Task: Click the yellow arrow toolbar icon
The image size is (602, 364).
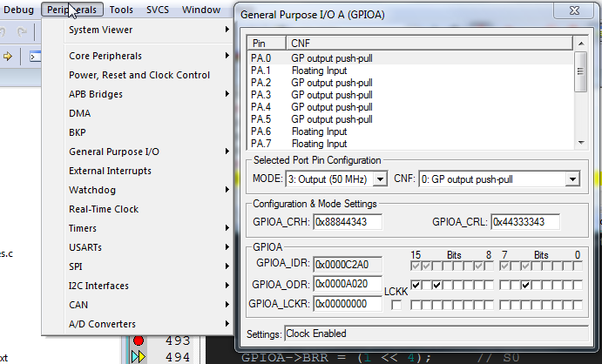Action: (x=7, y=57)
